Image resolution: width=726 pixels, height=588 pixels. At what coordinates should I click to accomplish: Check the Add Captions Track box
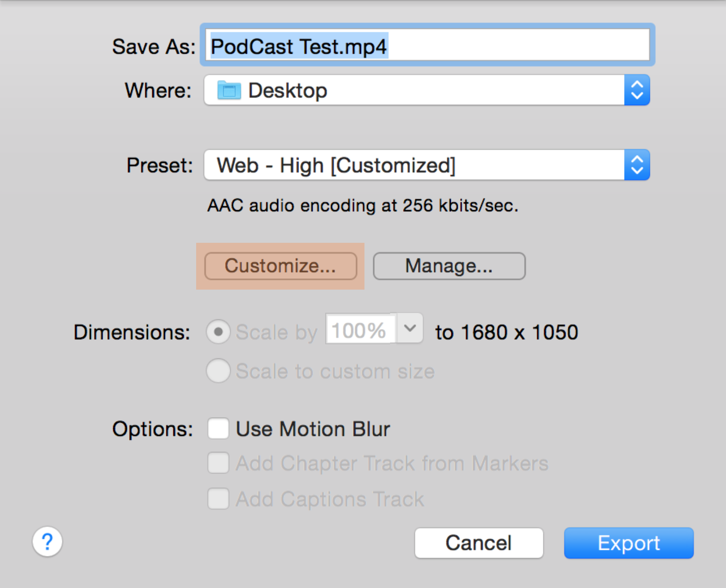tap(218, 499)
